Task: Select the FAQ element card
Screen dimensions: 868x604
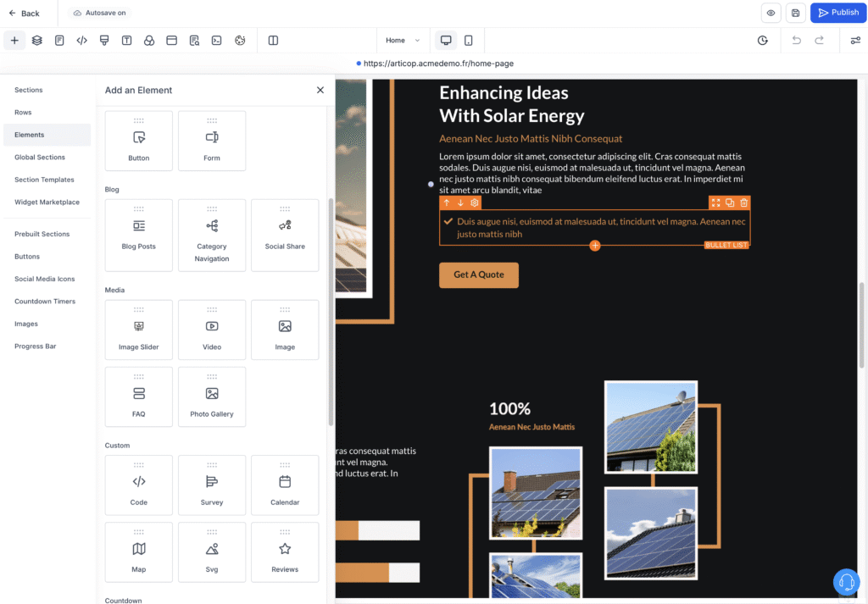Action: click(138, 397)
